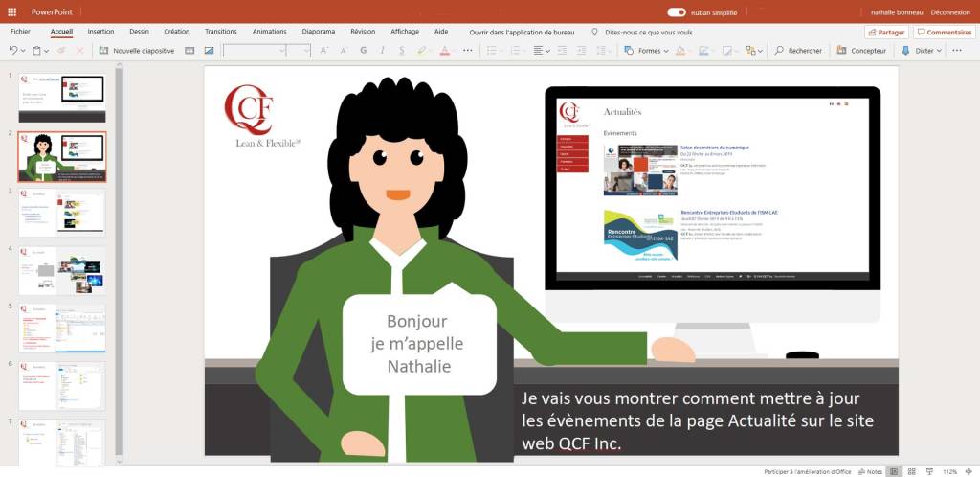The width and height of the screenshot is (980, 477).
Task: Click the increase indent icon
Action: [x=581, y=51]
